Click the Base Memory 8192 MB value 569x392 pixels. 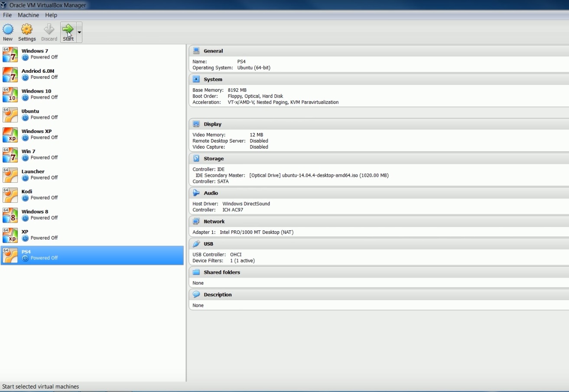(x=237, y=91)
